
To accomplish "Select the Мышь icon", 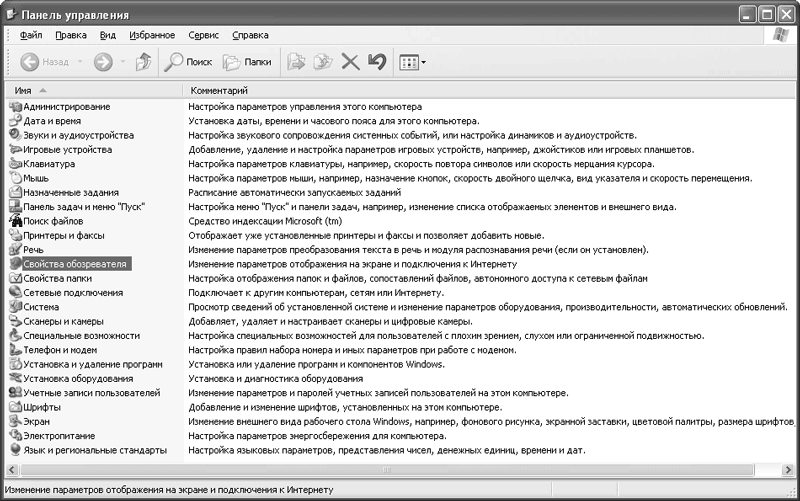I will click(x=15, y=178).
